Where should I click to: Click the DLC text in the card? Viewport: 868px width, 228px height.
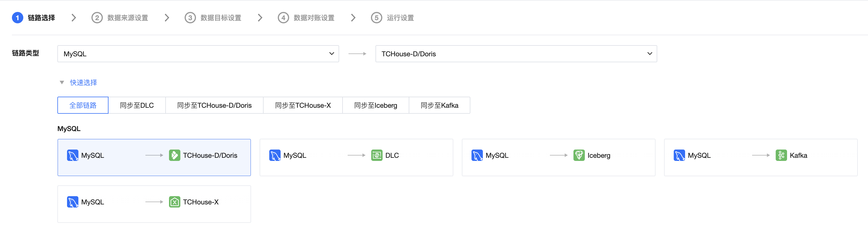392,155
